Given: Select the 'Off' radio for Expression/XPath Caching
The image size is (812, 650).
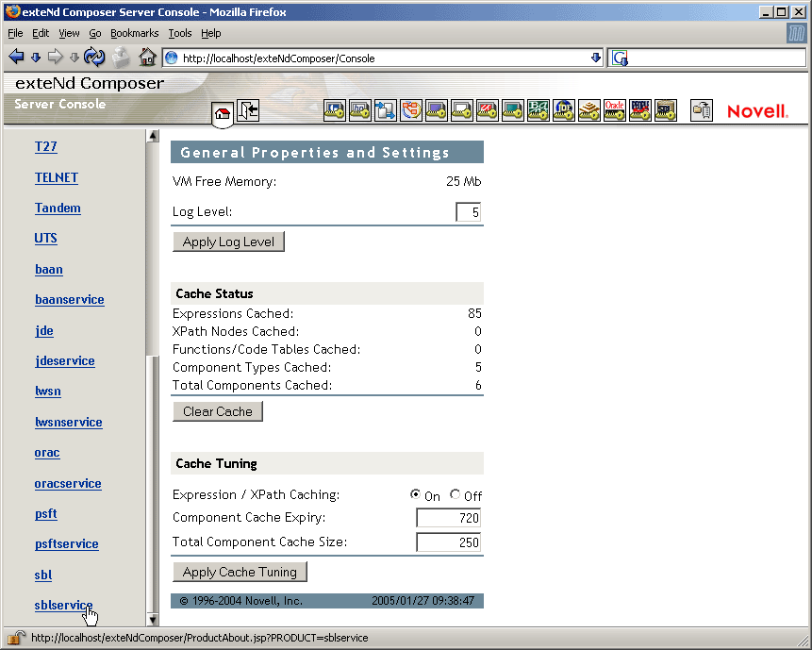Looking at the screenshot, I should click(455, 494).
